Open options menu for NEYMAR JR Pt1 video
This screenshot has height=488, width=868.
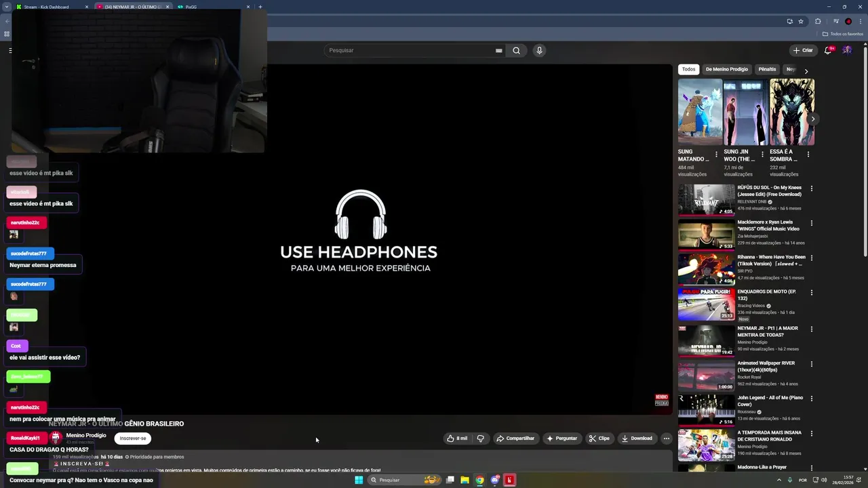point(812,329)
